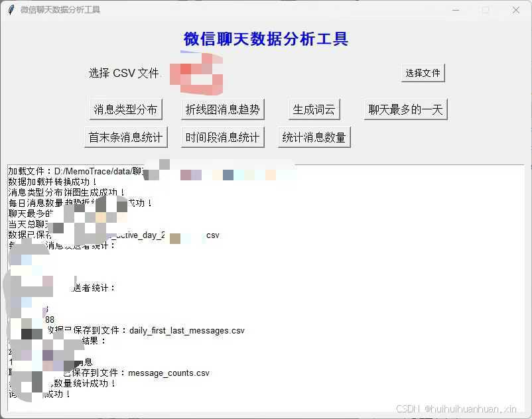Click log text daily_first_last_messages.csv
The height and width of the screenshot is (419, 532).
click(x=187, y=331)
